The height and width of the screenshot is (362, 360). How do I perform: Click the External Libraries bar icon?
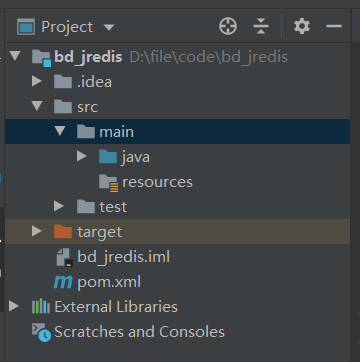41,307
